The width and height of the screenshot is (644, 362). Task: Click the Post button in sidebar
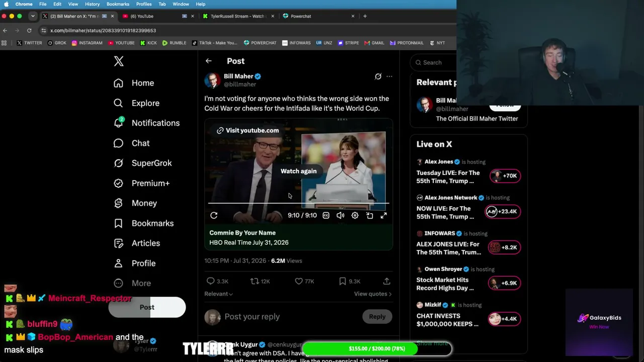(147, 307)
